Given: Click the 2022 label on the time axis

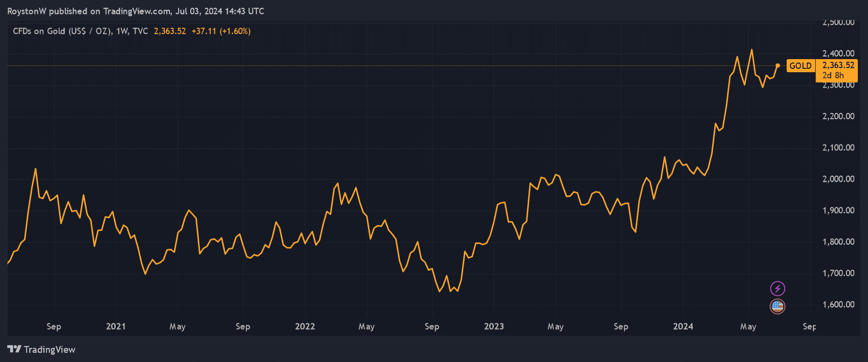Looking at the screenshot, I should [305, 326].
